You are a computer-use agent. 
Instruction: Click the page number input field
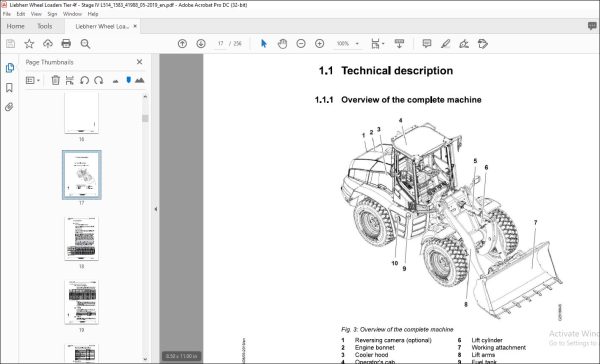220,44
